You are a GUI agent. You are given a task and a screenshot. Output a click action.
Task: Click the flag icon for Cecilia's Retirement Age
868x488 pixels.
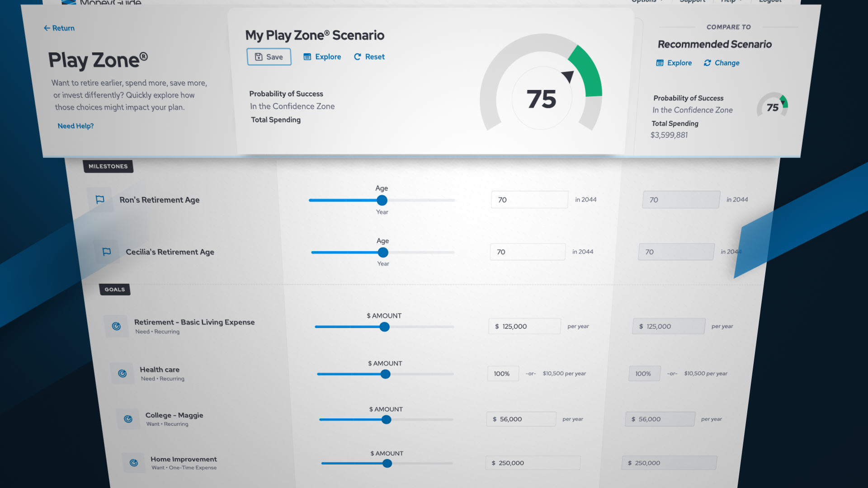coord(106,252)
